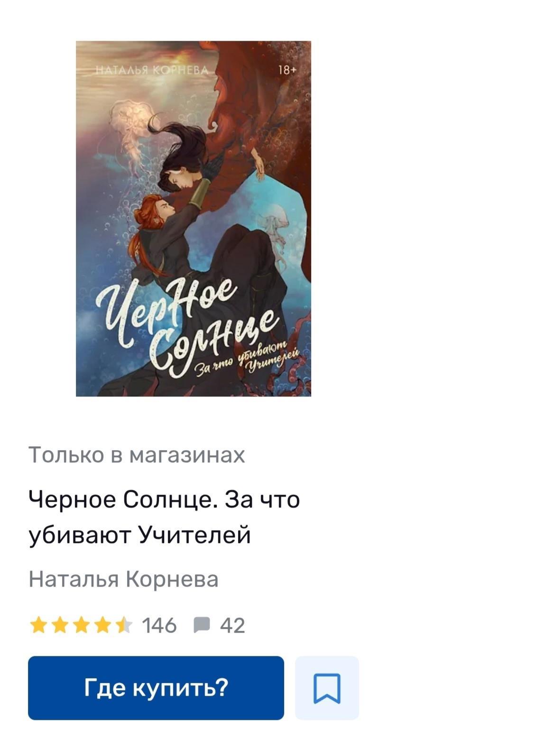Tap the author name printed on the cover
This screenshot has width=554, height=756.
point(152,71)
